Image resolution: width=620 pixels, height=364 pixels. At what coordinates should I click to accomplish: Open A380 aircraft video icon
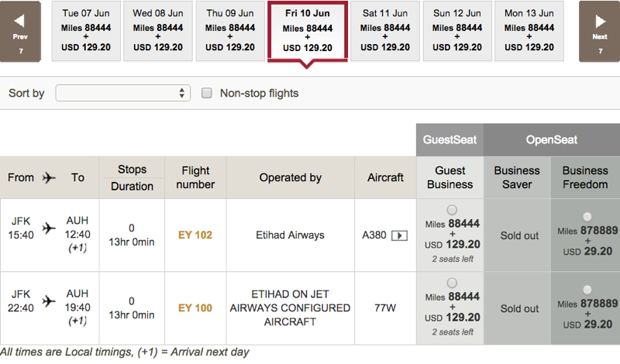coord(399,236)
